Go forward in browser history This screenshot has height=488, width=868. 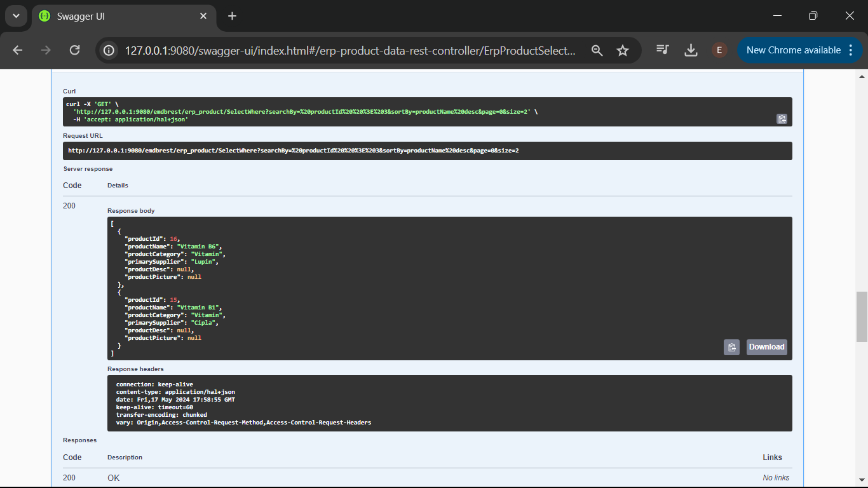(x=46, y=50)
